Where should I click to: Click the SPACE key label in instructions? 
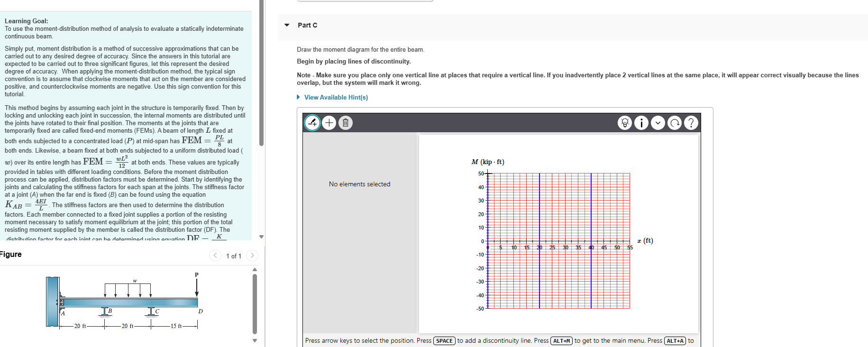point(444,341)
